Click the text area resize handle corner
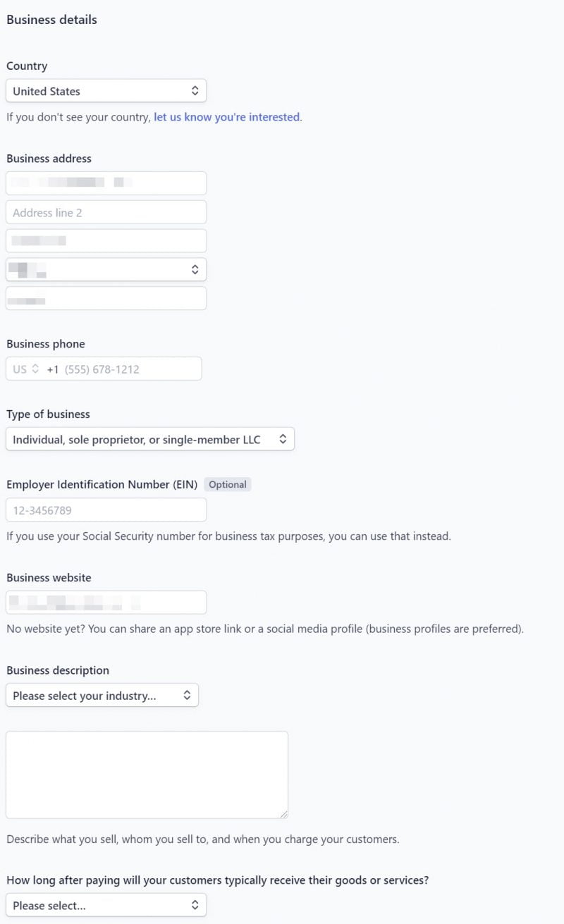Viewport: 564px width, 924px height. [x=283, y=814]
